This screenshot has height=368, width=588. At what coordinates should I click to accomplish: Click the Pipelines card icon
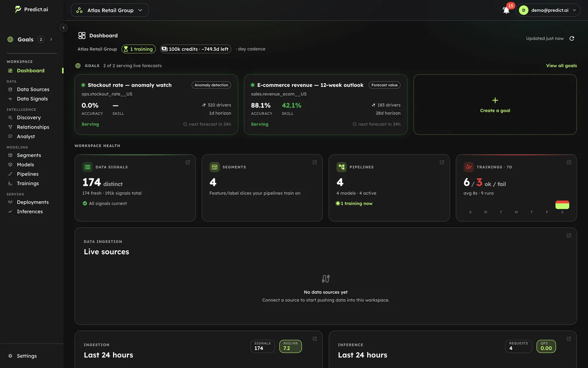341,167
